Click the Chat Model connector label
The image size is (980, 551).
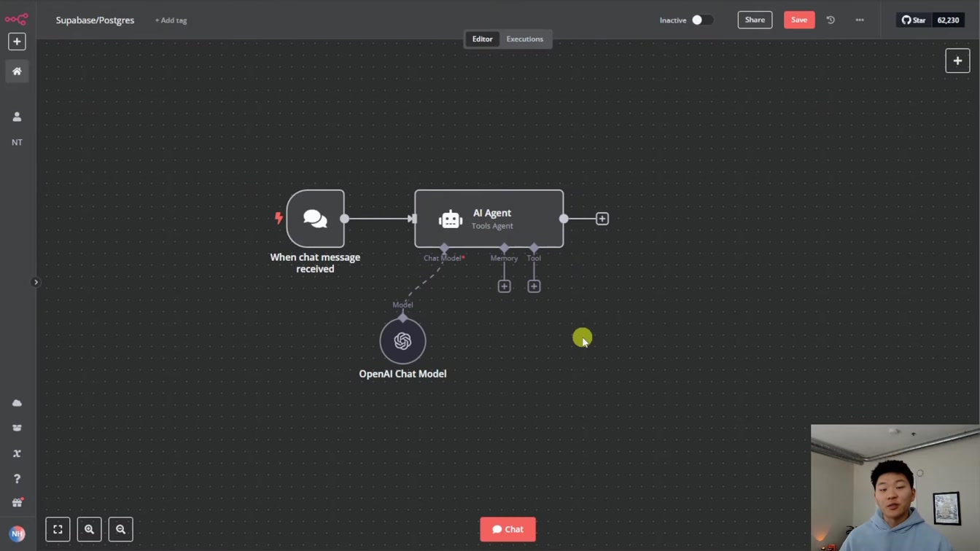point(443,258)
